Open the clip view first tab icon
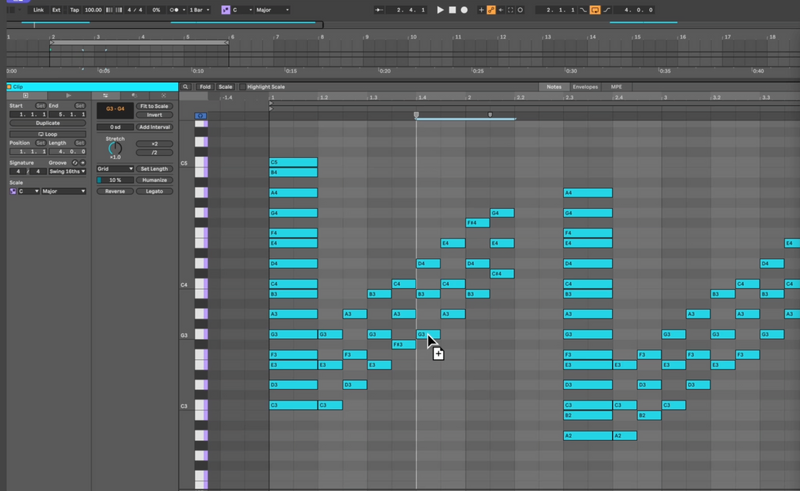This screenshot has height=491, width=800. [26, 95]
